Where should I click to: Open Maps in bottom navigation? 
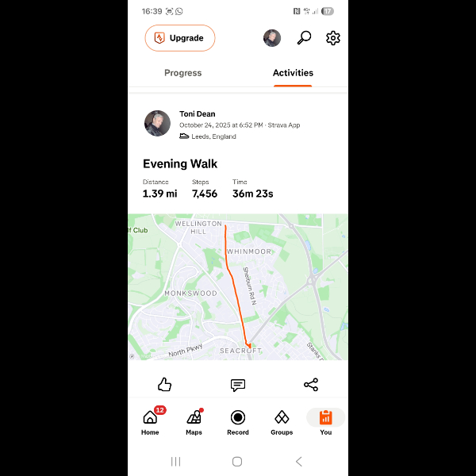pos(194,421)
